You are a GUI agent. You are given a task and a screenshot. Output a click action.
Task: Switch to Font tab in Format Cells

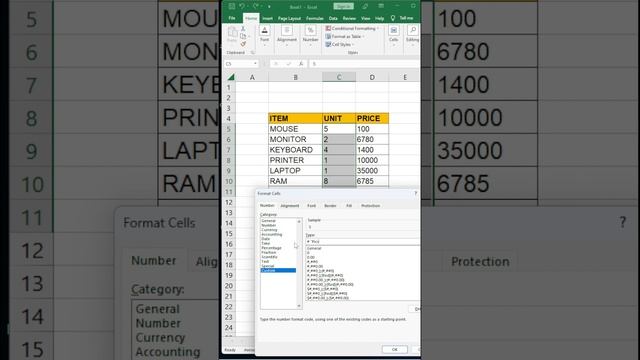click(311, 206)
